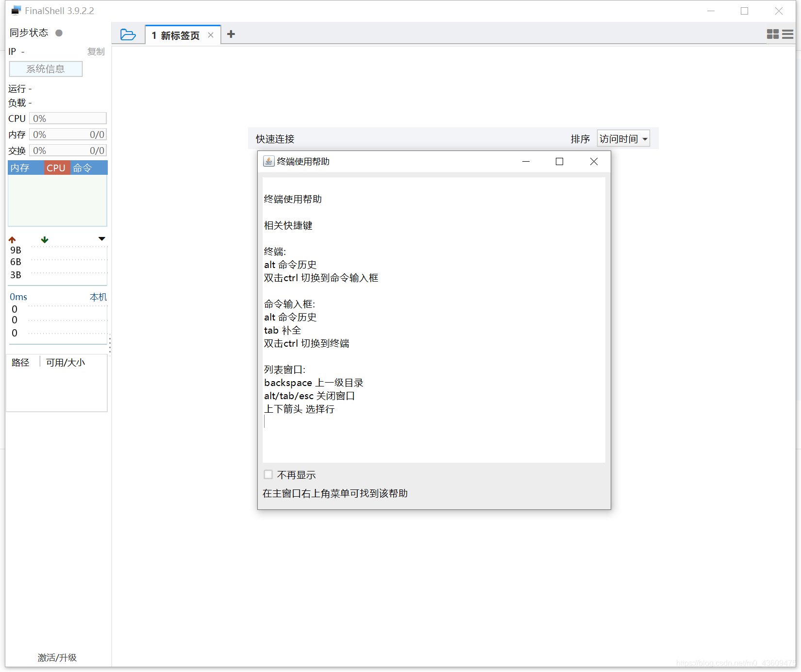
Task: Open the 访问时间 sort dropdown
Action: [623, 139]
